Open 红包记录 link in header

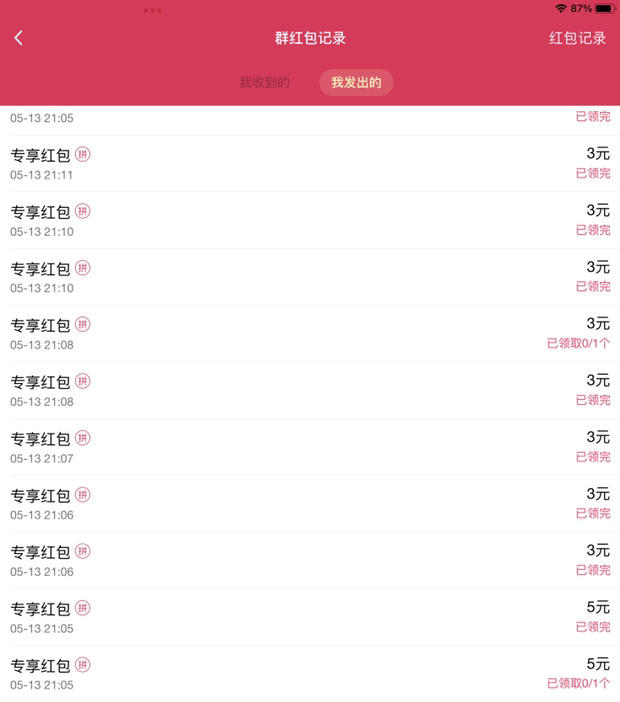click(x=577, y=38)
